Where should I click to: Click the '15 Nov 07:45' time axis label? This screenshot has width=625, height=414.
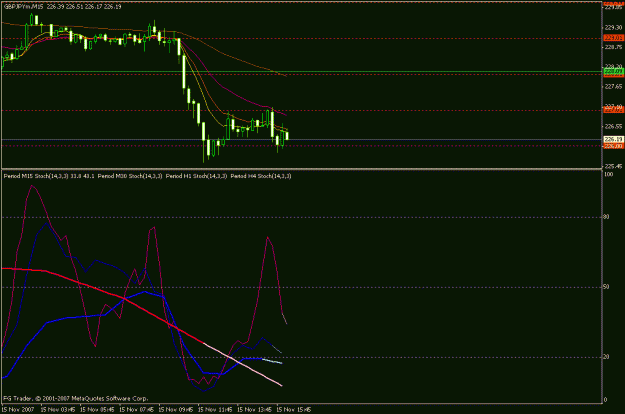[x=137, y=409]
